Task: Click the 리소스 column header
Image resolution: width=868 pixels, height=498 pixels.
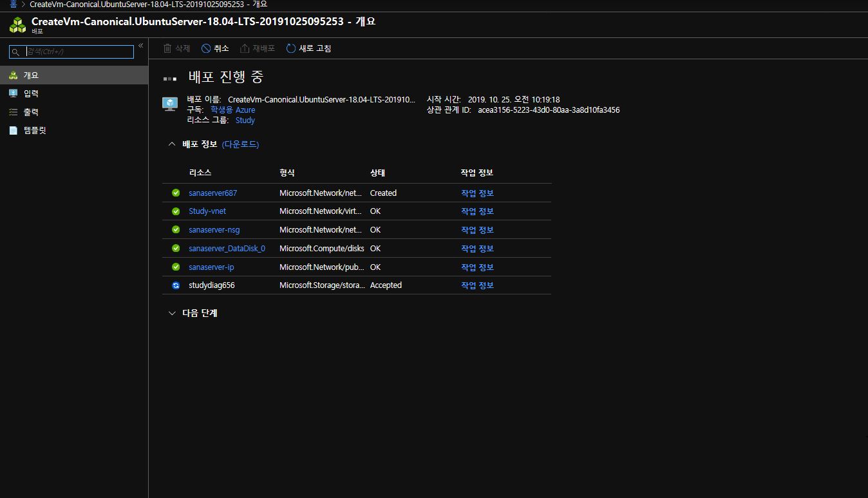Action: click(200, 173)
